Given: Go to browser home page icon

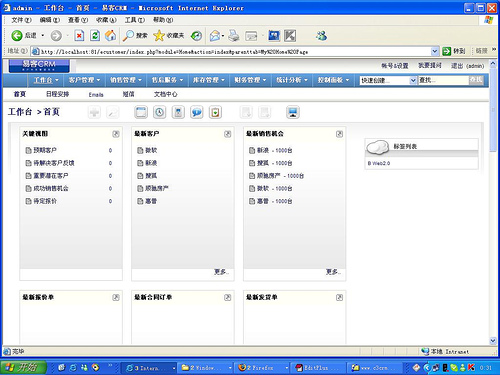Looking at the screenshot, I should pos(111,35).
